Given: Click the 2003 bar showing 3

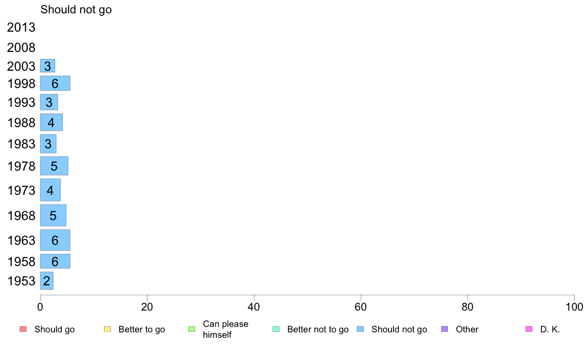Looking at the screenshot, I should (48, 66).
